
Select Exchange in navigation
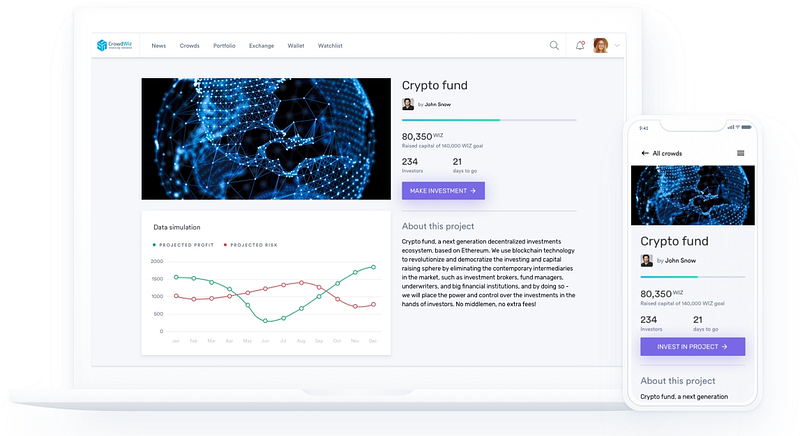coord(261,46)
